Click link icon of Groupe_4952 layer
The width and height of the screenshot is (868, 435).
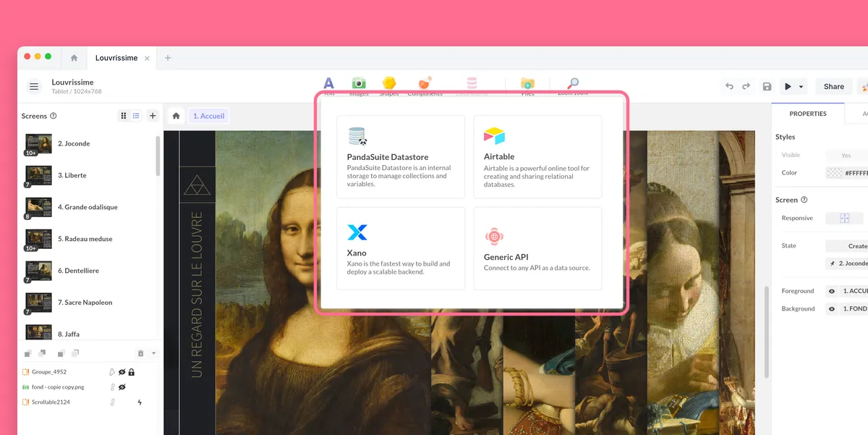(112, 372)
